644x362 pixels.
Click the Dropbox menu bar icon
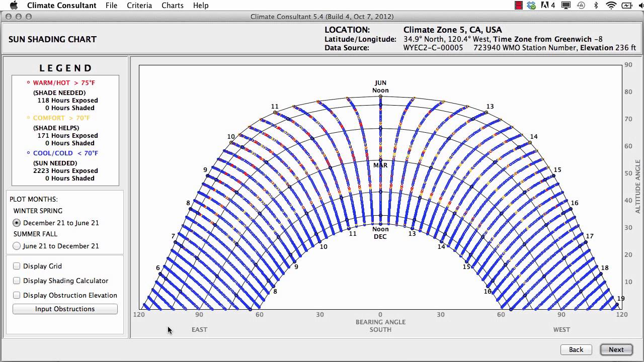(x=532, y=5)
